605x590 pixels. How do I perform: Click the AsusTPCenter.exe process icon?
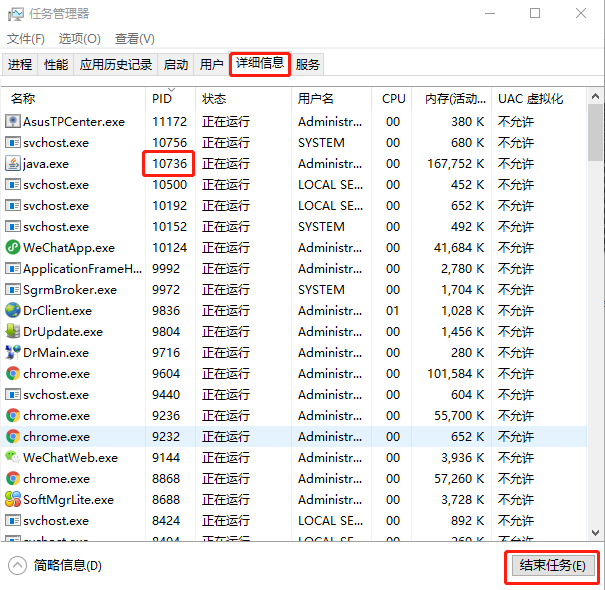[x=12, y=122]
